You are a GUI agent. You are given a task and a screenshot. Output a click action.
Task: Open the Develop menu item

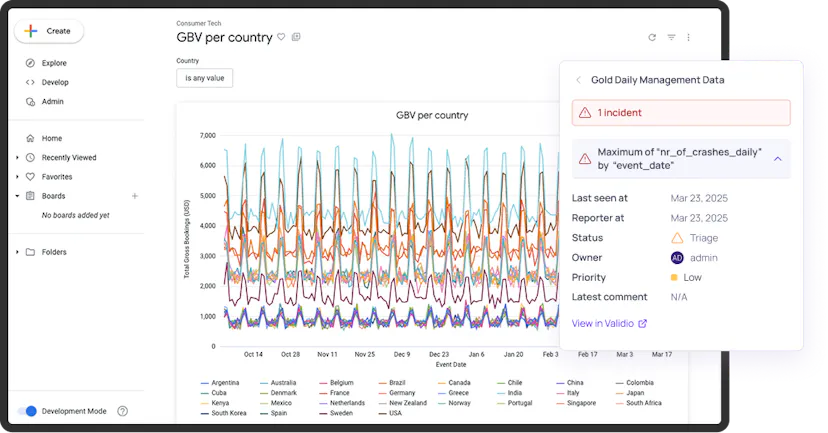coord(55,82)
